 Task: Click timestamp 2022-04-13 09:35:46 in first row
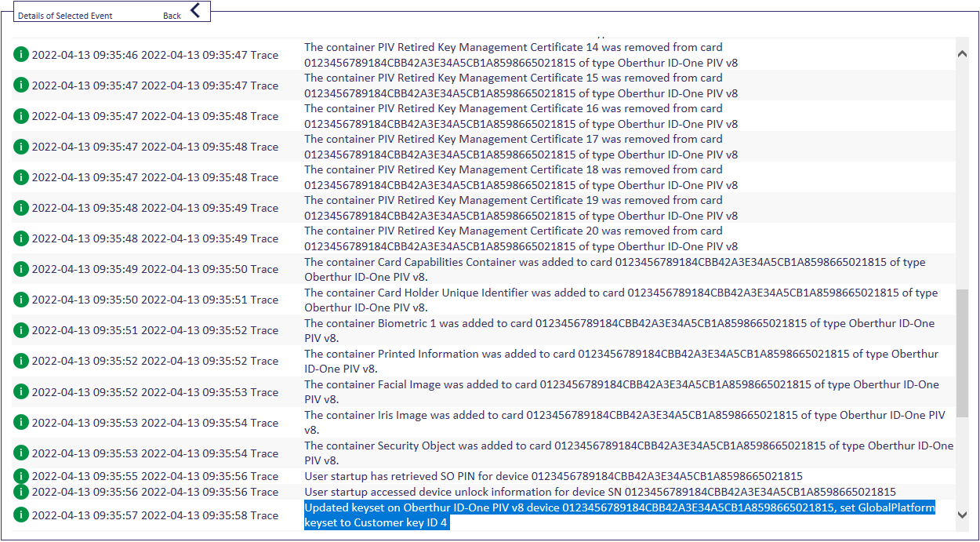[x=85, y=55]
